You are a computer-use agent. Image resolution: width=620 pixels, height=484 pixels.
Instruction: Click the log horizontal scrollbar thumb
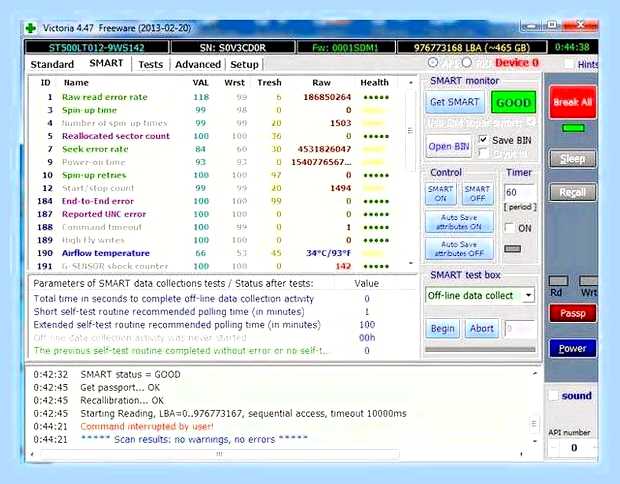[219, 454]
